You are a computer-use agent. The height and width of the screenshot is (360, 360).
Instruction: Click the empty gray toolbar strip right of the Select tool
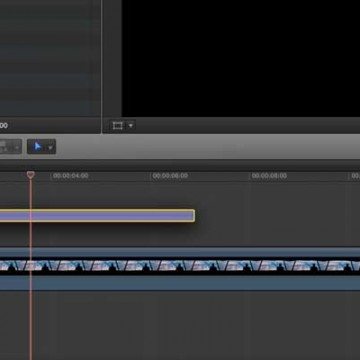pyautogui.click(x=208, y=146)
